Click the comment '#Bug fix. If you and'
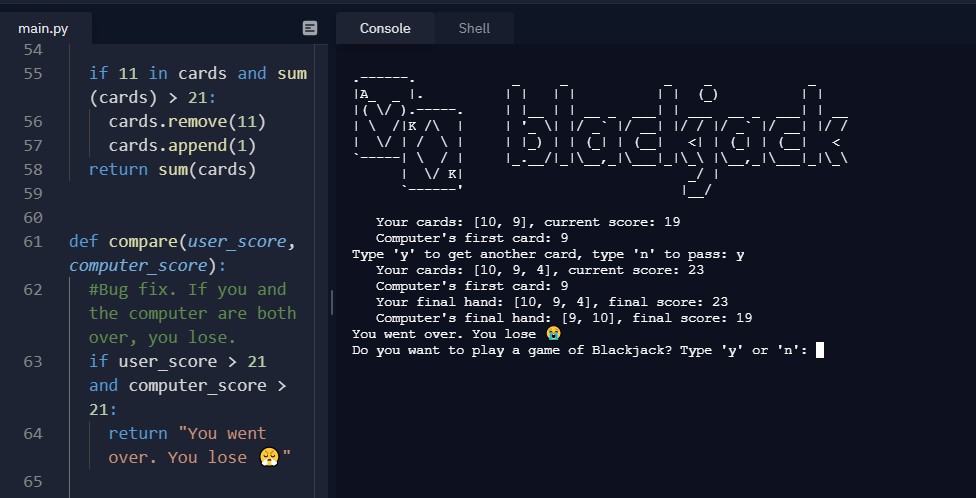Image resolution: width=976 pixels, height=498 pixels. click(x=187, y=289)
